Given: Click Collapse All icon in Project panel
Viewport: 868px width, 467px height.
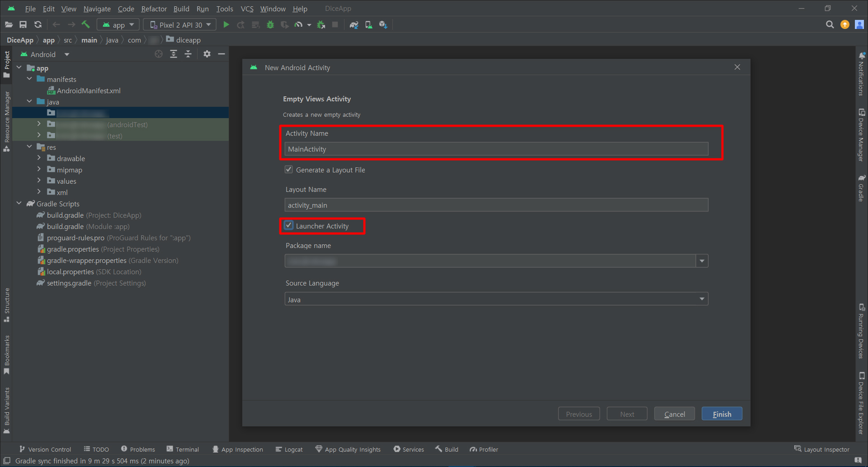Looking at the screenshot, I should (x=188, y=54).
